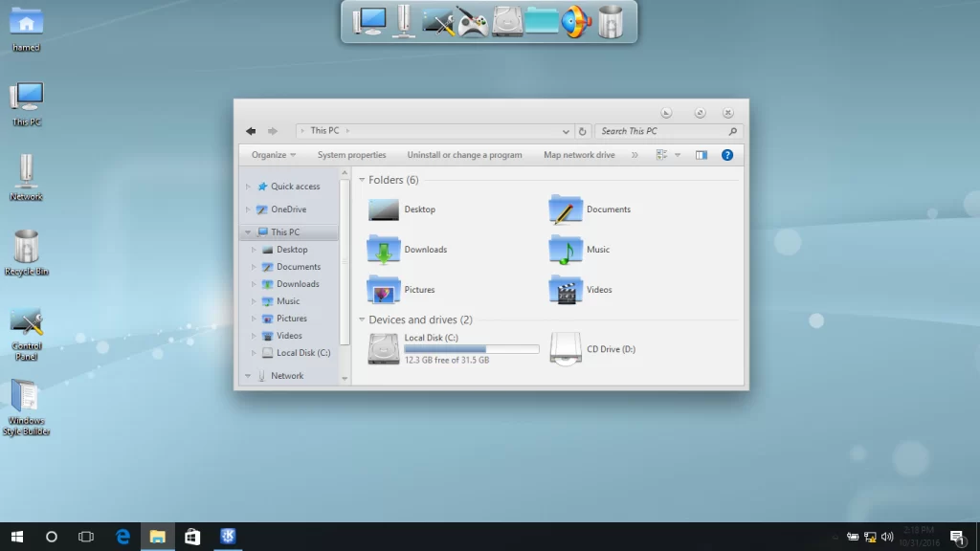The width and height of the screenshot is (980, 551).
Task: Open the hard drive icon in the dock
Action: (x=507, y=21)
